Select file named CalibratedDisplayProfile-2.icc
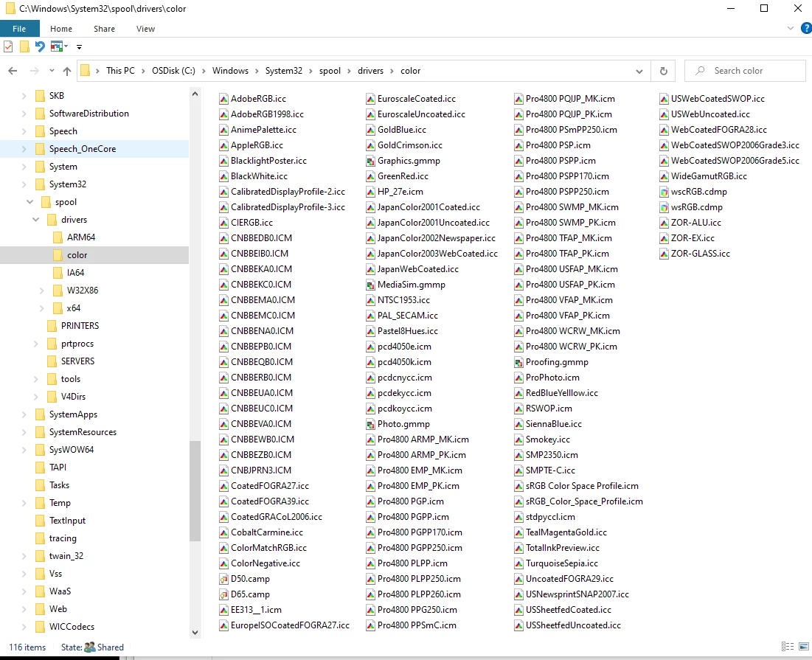 (x=288, y=192)
